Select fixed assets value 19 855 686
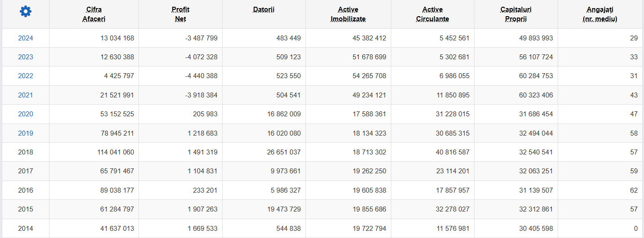The height and width of the screenshot is (238, 644). coord(369,209)
